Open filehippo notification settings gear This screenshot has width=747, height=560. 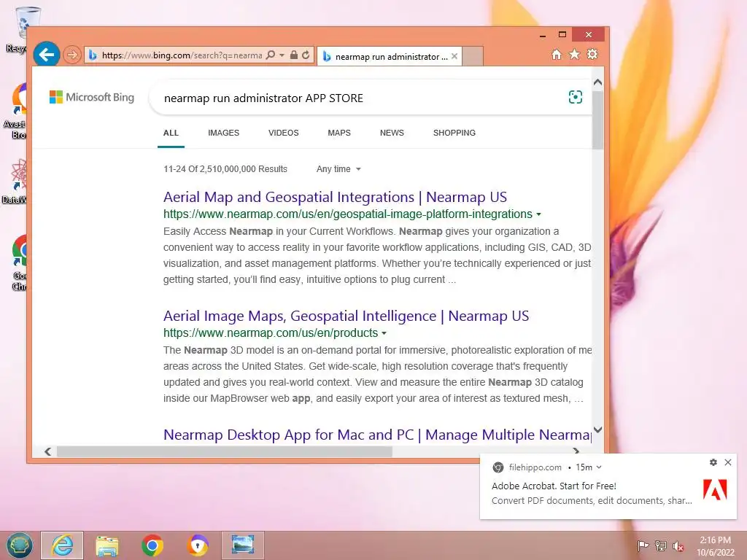[x=713, y=462]
